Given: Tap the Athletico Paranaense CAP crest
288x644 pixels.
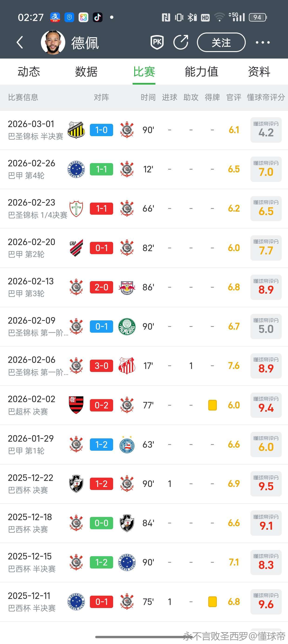Looking at the screenshot, I should point(76,248).
